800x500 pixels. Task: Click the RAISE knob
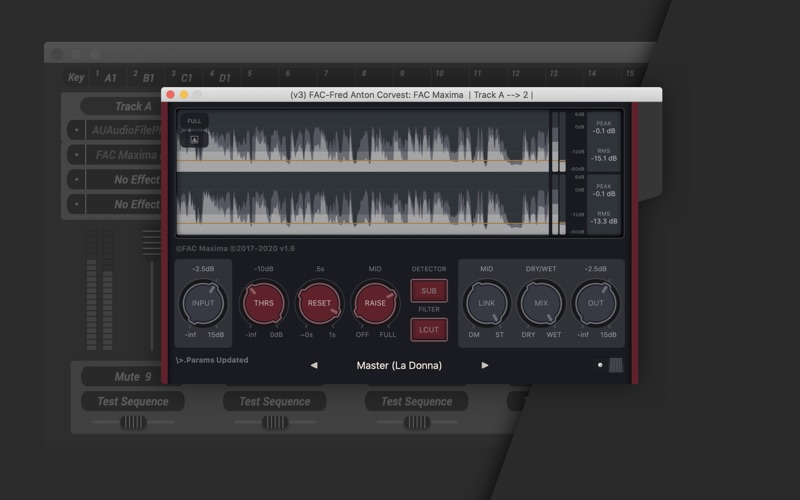pyautogui.click(x=375, y=303)
